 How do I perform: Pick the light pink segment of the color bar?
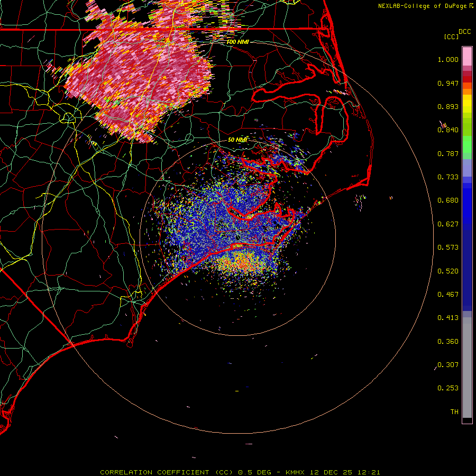467,56
